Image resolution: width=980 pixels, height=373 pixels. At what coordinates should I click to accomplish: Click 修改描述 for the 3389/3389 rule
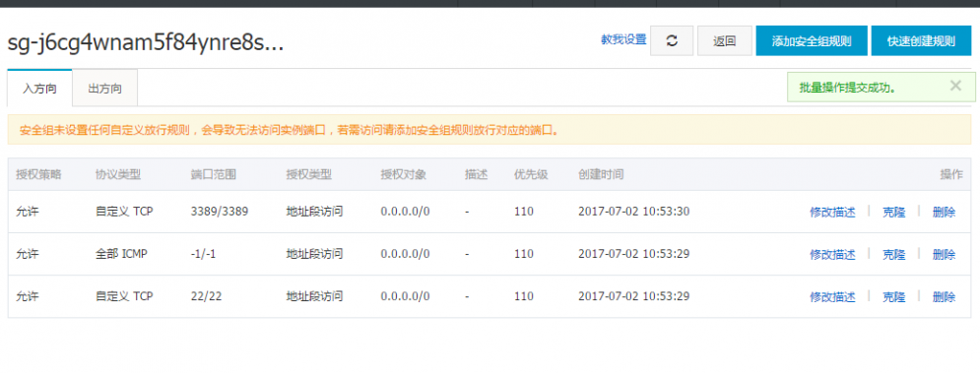[832, 212]
